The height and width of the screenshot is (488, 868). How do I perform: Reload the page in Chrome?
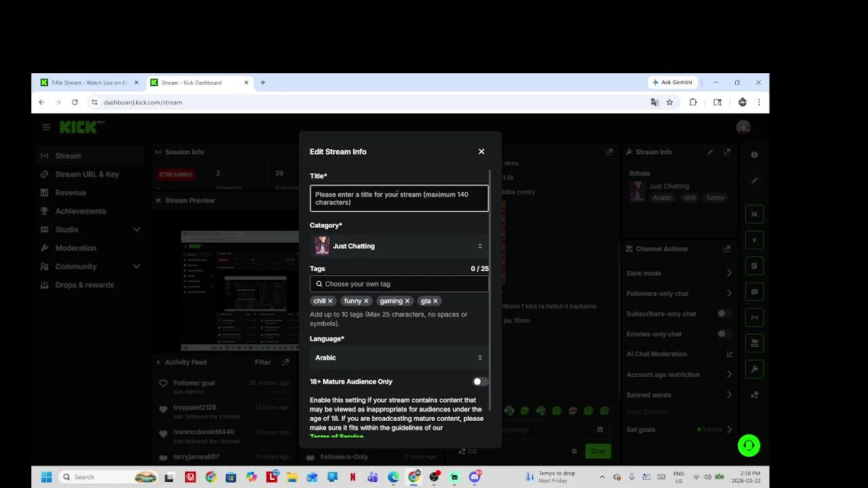click(75, 102)
